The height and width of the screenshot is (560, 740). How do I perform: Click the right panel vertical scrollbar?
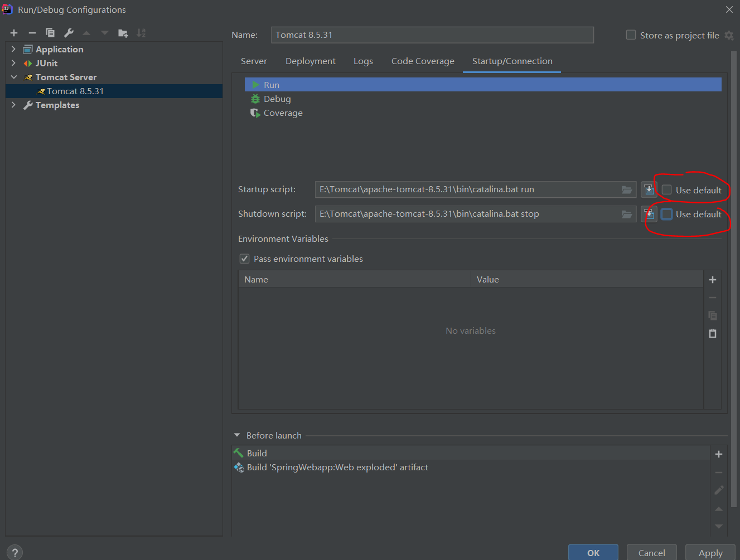coord(733,279)
